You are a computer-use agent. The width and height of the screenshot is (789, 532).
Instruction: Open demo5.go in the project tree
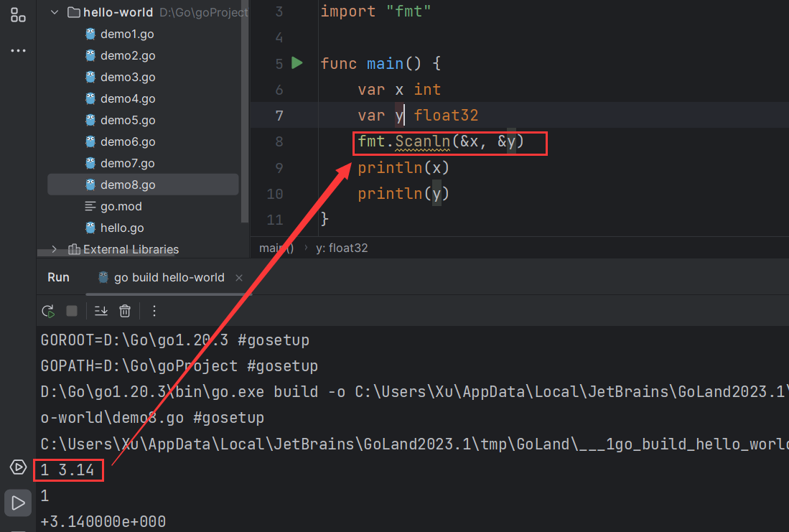(x=127, y=121)
